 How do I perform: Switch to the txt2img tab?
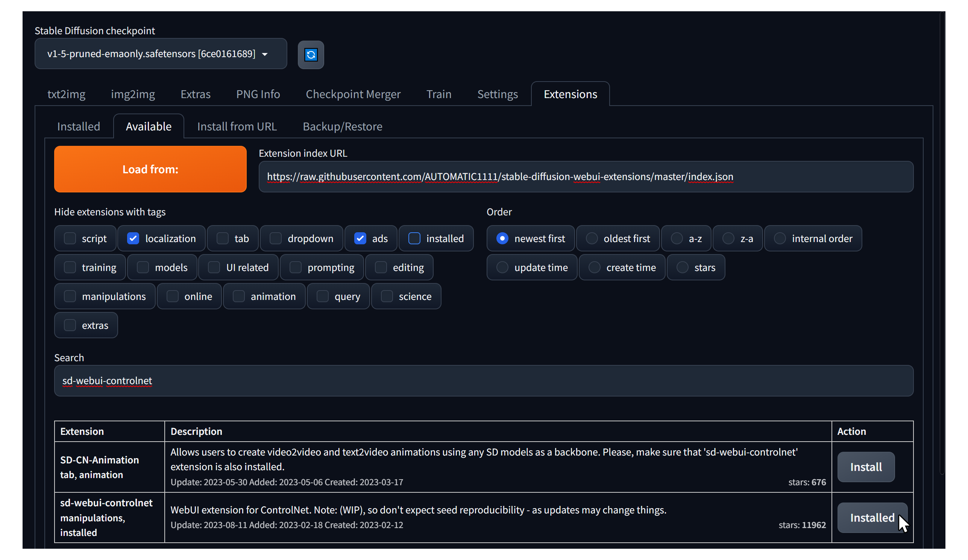click(66, 94)
